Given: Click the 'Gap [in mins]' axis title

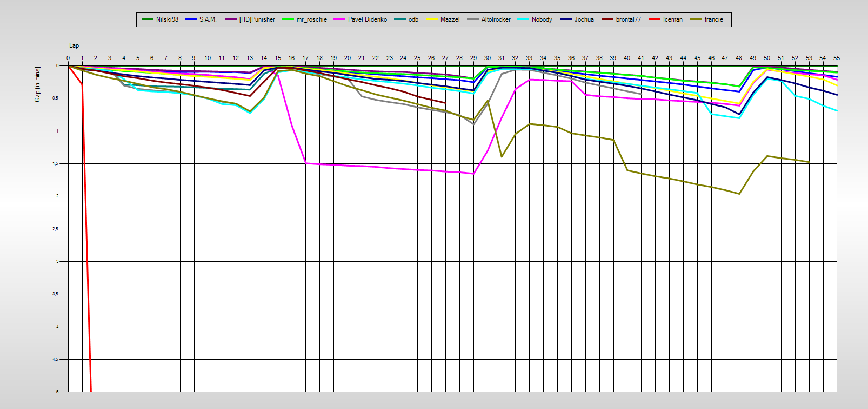Looking at the screenshot, I should [37, 84].
